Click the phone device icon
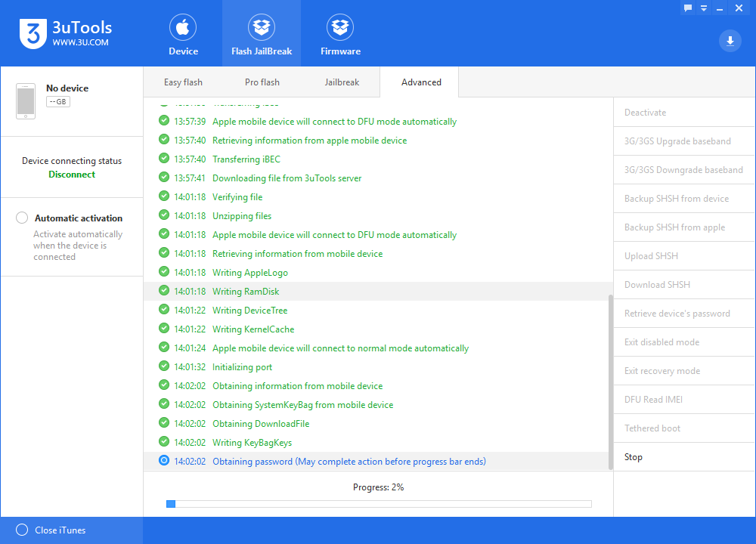Image resolution: width=756 pixels, height=544 pixels. [x=26, y=101]
